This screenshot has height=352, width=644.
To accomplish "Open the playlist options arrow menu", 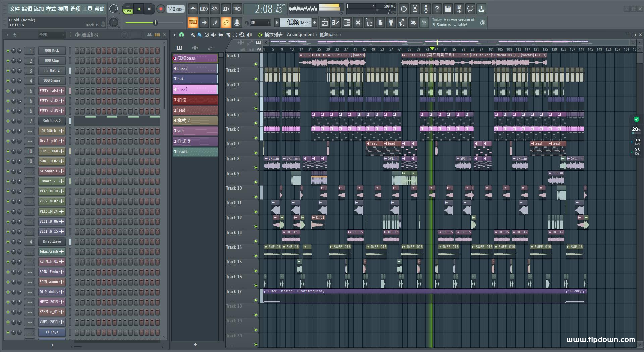I will 175,35.
